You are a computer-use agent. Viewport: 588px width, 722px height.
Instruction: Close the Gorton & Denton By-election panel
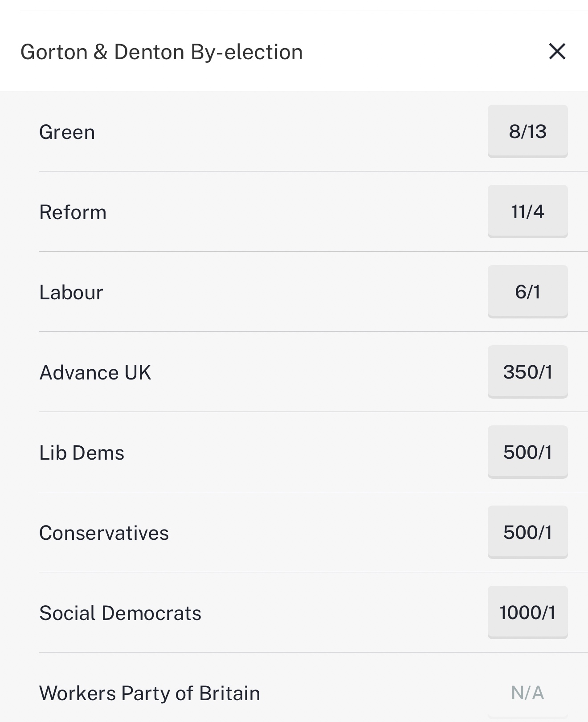coord(557,51)
